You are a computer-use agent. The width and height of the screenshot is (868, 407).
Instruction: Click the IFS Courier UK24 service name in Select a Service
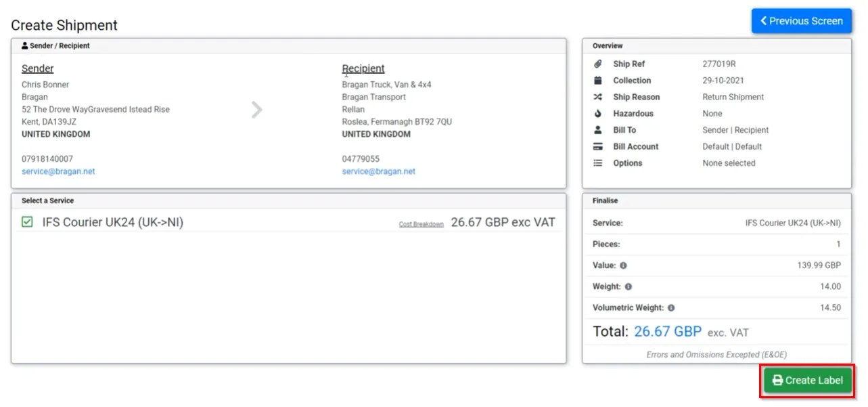pyautogui.click(x=113, y=222)
